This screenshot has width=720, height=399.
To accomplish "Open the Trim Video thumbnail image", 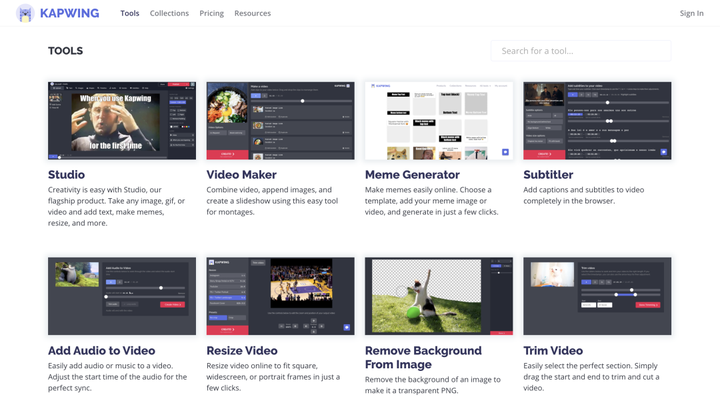I will [597, 296].
